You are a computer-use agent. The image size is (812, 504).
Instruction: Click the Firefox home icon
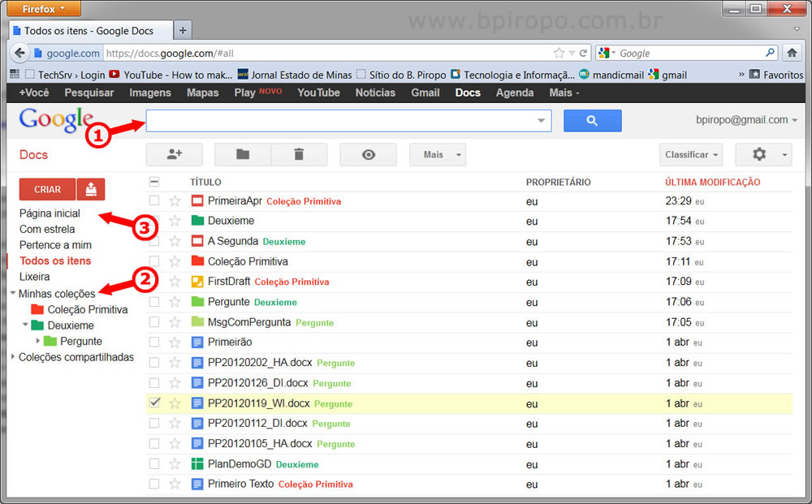click(x=792, y=53)
